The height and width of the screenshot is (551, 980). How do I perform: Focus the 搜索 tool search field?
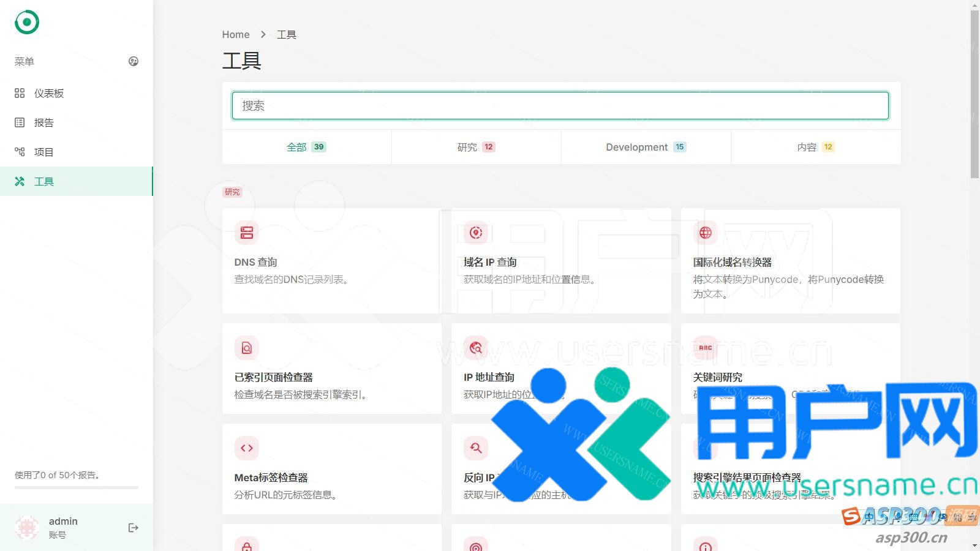(560, 106)
